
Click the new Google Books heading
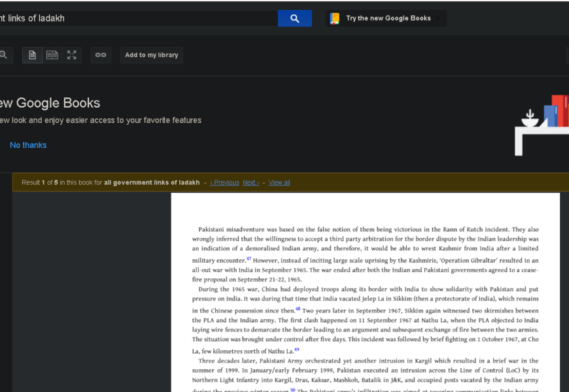click(x=50, y=103)
